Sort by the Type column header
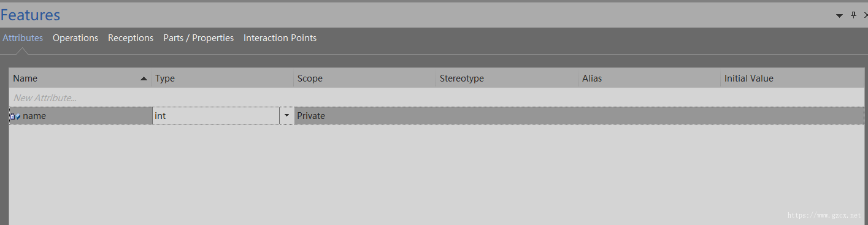 [x=223, y=78]
